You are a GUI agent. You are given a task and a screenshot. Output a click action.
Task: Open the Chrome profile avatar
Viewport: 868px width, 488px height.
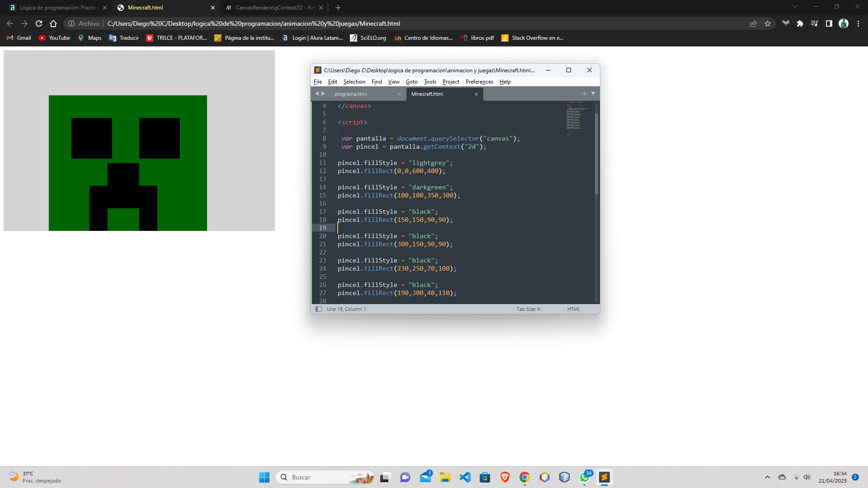click(844, 23)
